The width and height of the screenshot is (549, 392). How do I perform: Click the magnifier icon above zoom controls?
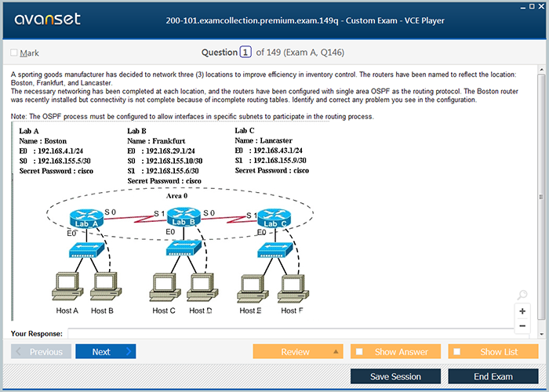coord(522,295)
